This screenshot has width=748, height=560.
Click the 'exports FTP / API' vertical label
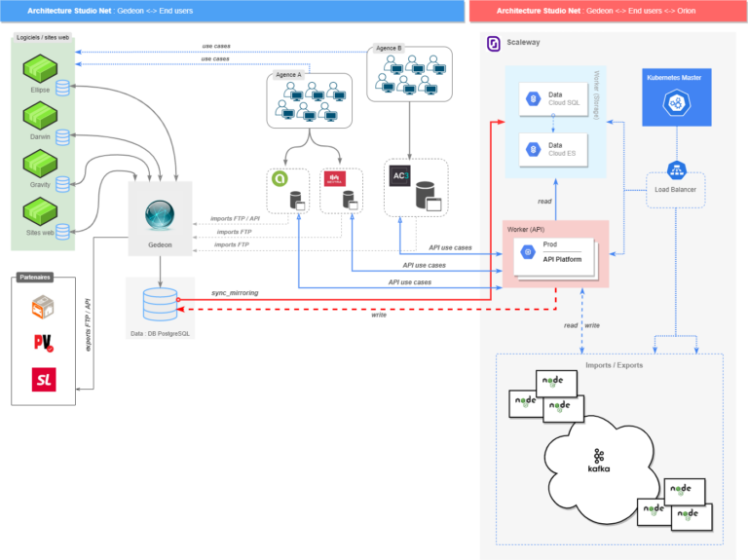click(x=88, y=325)
